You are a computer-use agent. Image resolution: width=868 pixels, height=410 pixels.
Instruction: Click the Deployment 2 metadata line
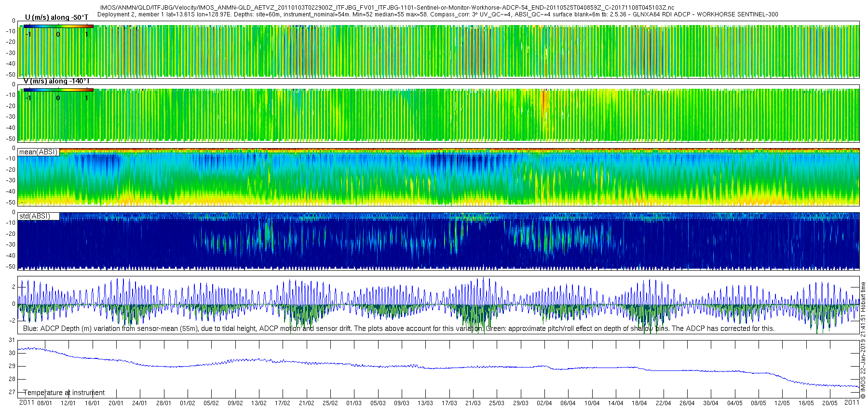(438, 14)
